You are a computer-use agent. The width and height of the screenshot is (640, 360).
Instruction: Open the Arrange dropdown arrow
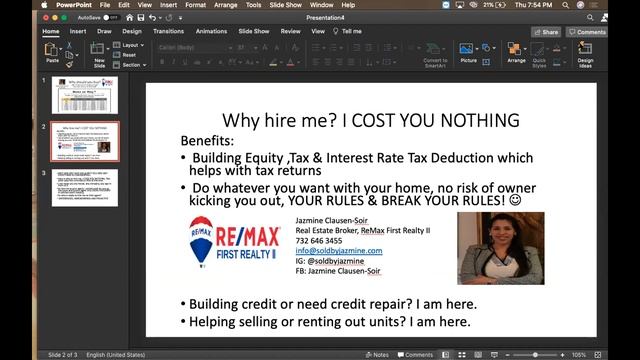pyautogui.click(x=524, y=49)
